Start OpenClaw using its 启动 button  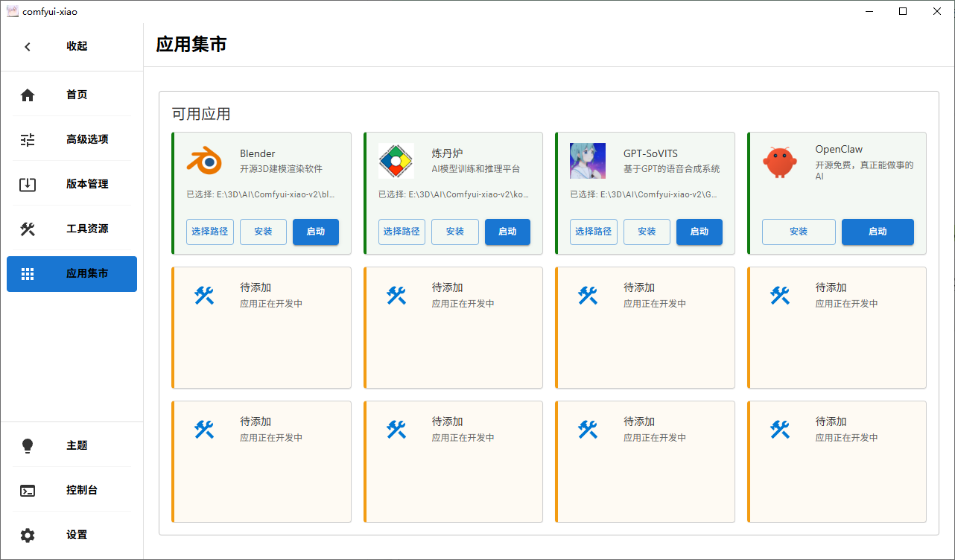(878, 232)
